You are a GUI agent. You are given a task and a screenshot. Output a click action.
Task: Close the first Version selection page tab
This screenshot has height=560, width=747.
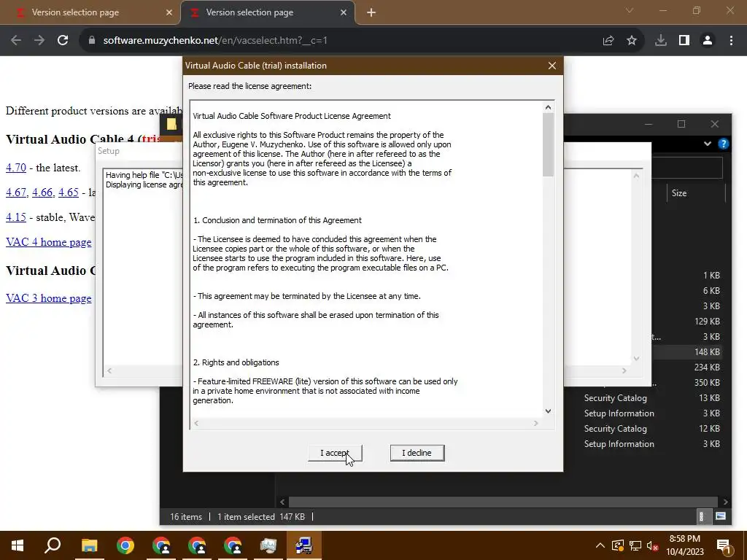[169, 13]
